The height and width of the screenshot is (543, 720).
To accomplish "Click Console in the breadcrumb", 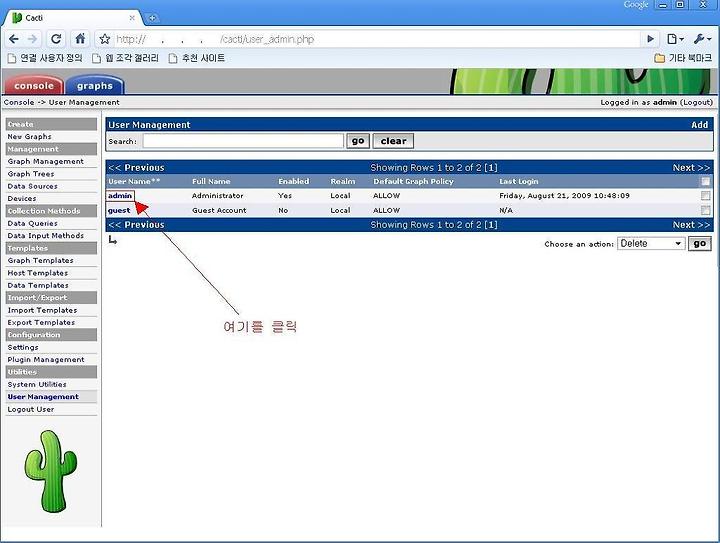I will 19,102.
